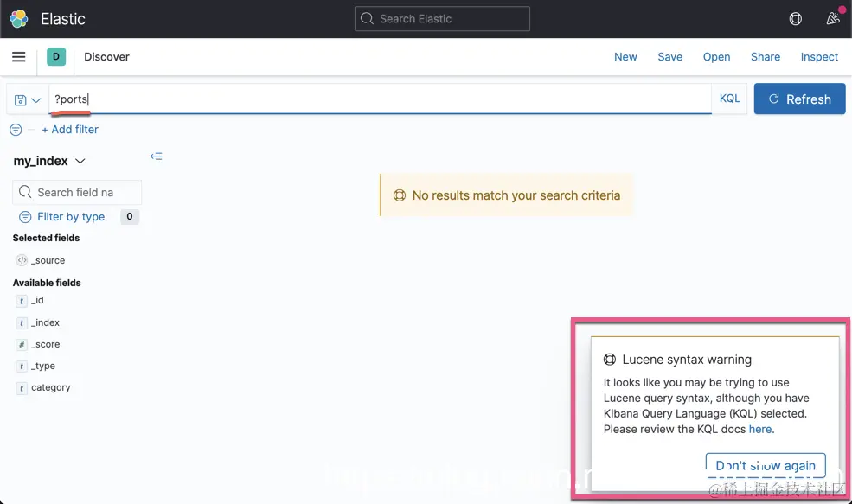Open the my_index index pattern dropdown
This screenshot has width=852, height=504.
pyautogui.click(x=49, y=161)
